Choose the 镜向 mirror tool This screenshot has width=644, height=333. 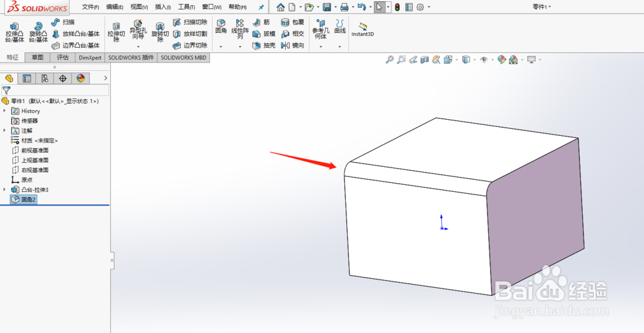pyautogui.click(x=292, y=46)
